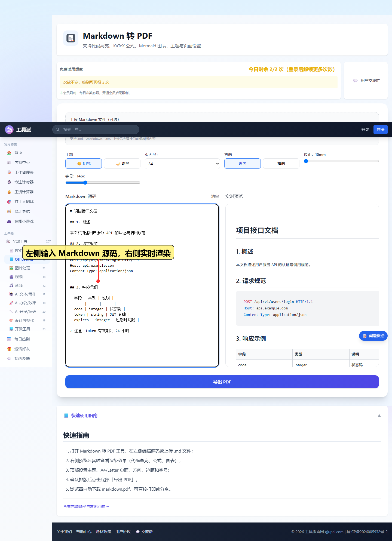Click the 邀请好友 gift icon
The height and width of the screenshot is (541, 392).
point(9,349)
